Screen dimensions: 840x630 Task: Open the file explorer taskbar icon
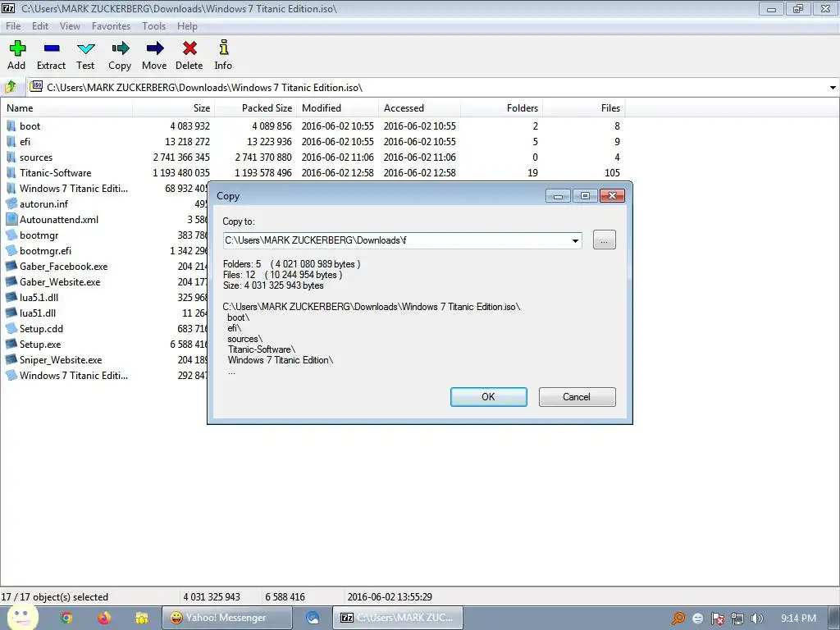coord(141,618)
